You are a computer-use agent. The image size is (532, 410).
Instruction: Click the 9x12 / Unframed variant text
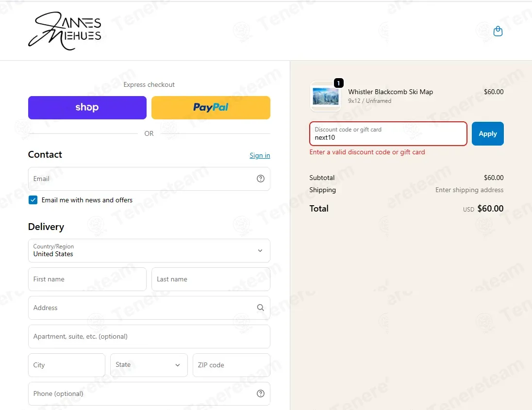369,101
